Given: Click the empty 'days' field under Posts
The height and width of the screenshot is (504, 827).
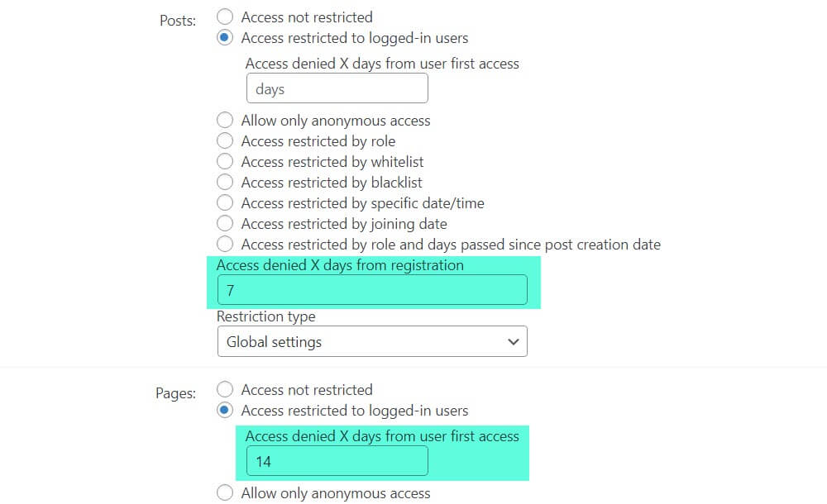Looking at the screenshot, I should point(337,89).
